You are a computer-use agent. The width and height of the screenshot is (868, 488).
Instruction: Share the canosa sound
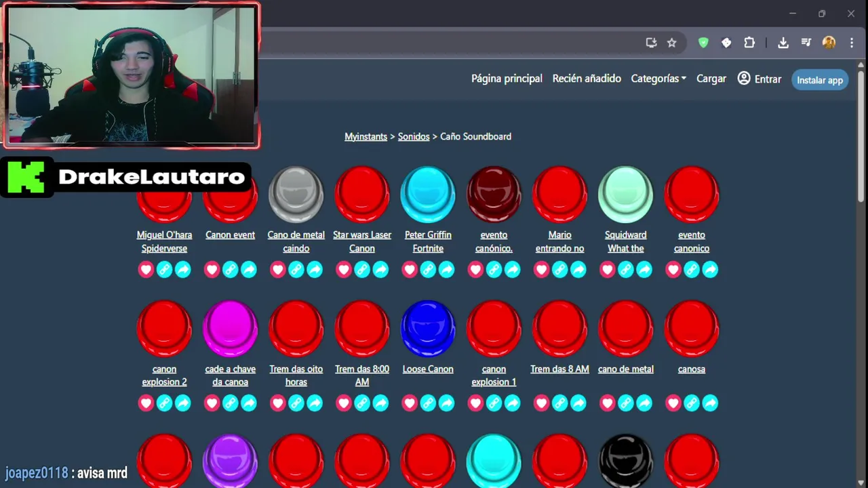tap(710, 403)
